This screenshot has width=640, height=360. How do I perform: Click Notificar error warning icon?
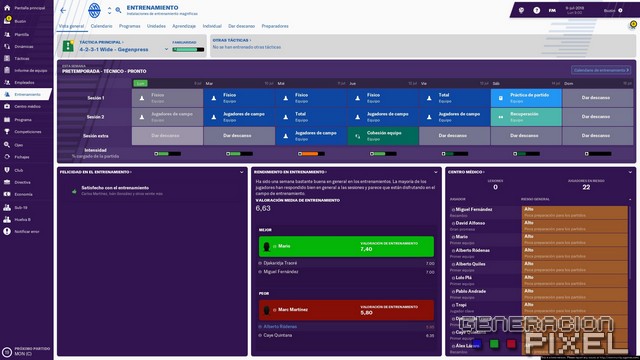click(7, 231)
